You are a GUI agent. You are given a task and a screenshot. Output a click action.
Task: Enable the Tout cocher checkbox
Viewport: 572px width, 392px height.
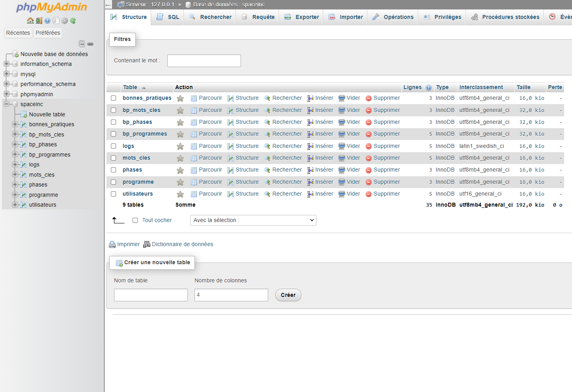point(135,220)
